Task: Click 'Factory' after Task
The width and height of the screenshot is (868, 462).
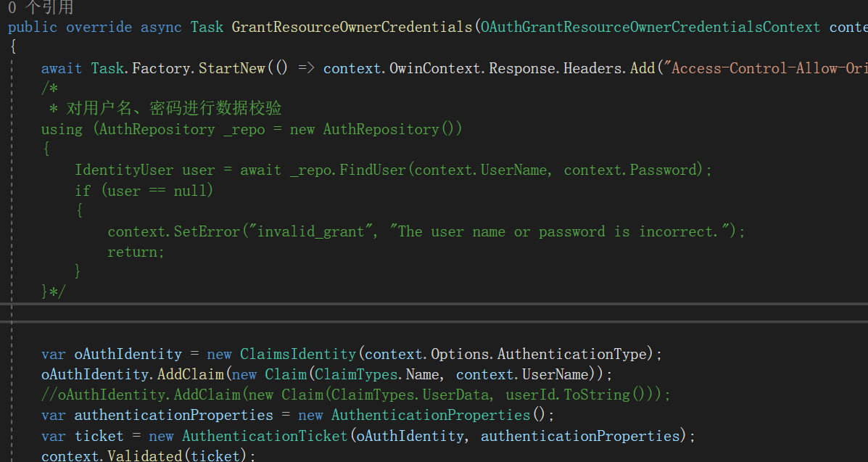Action: point(161,68)
